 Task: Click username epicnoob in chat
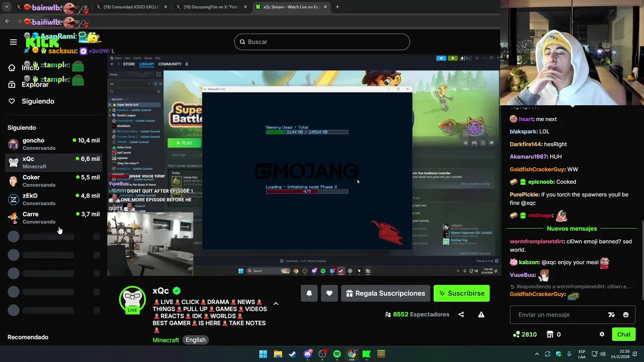tap(541, 182)
